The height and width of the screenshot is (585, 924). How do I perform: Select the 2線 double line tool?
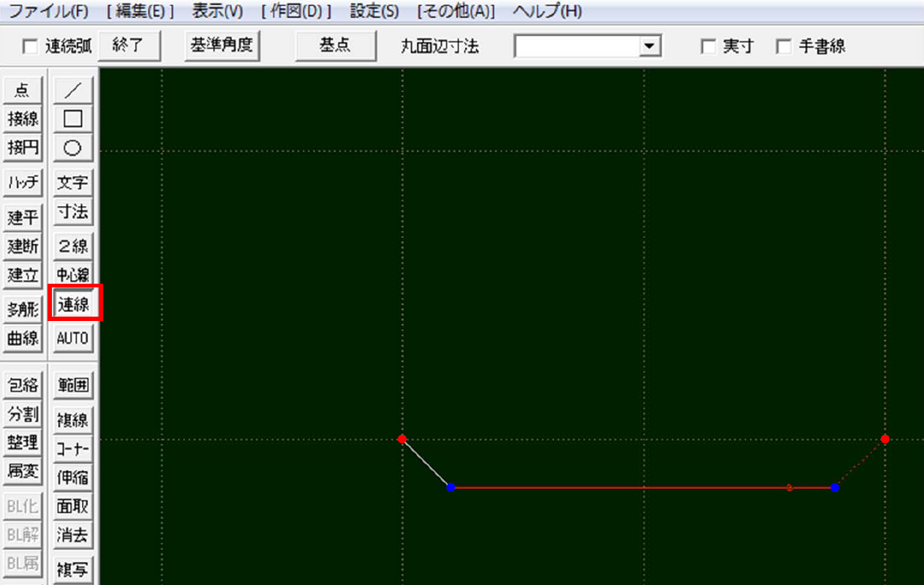tap(73, 246)
